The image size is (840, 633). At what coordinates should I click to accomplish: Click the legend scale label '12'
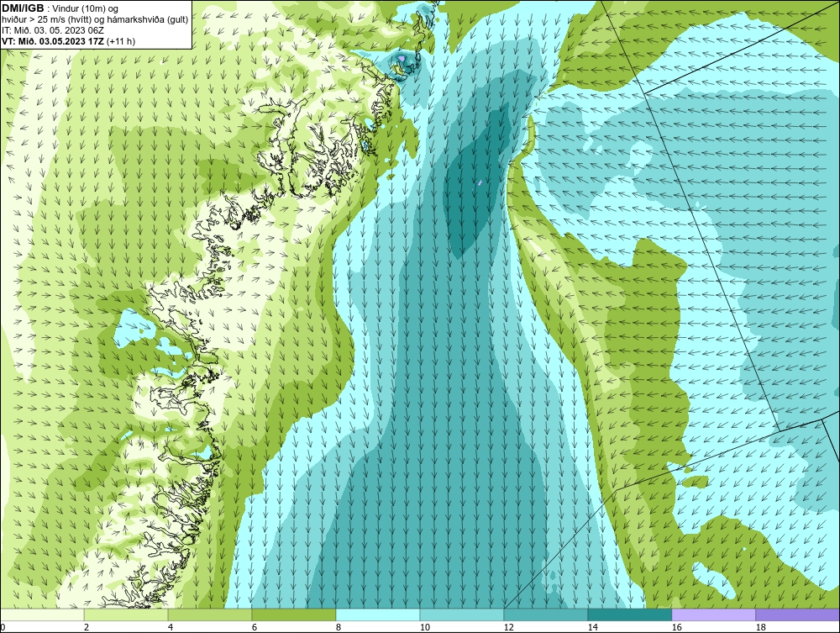[x=508, y=627]
